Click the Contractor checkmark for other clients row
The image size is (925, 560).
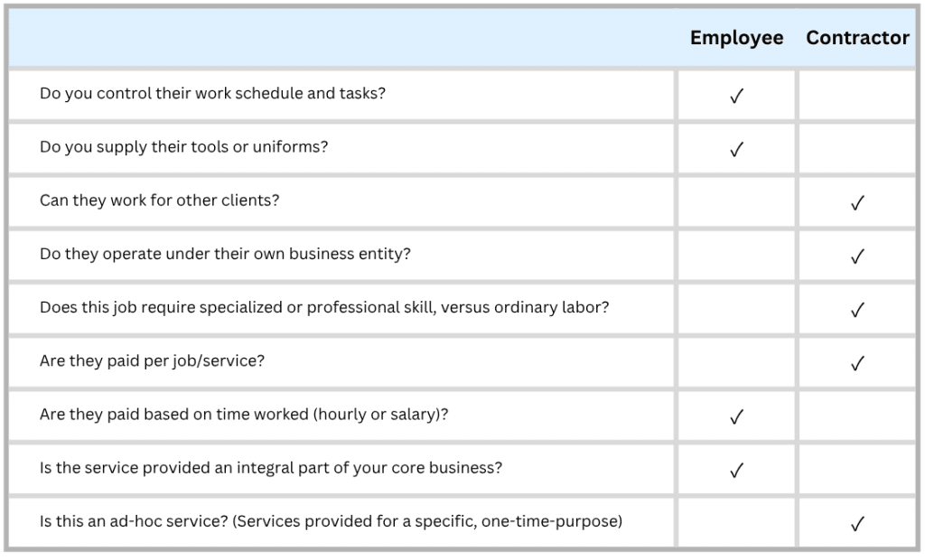point(857,203)
